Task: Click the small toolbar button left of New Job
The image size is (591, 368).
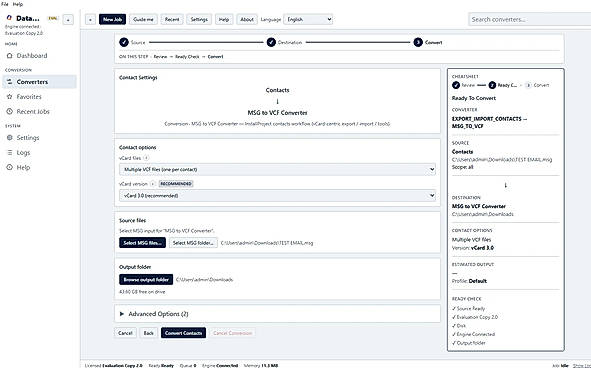Action: (x=90, y=20)
